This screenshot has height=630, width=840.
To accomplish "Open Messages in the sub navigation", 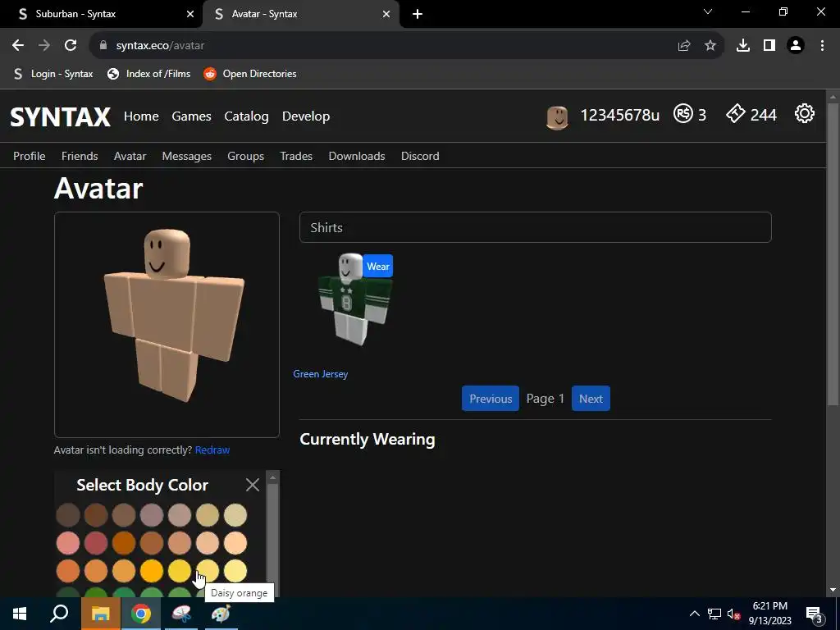I will [186, 156].
